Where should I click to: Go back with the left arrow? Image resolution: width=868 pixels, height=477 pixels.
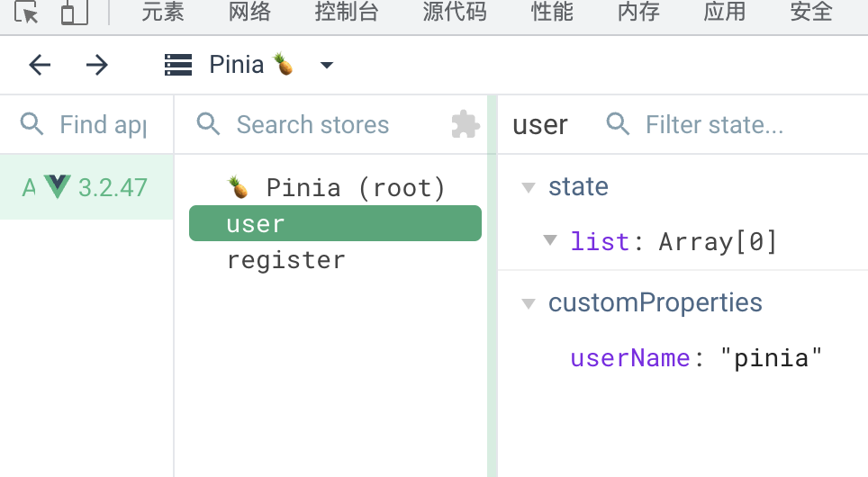(x=40, y=66)
